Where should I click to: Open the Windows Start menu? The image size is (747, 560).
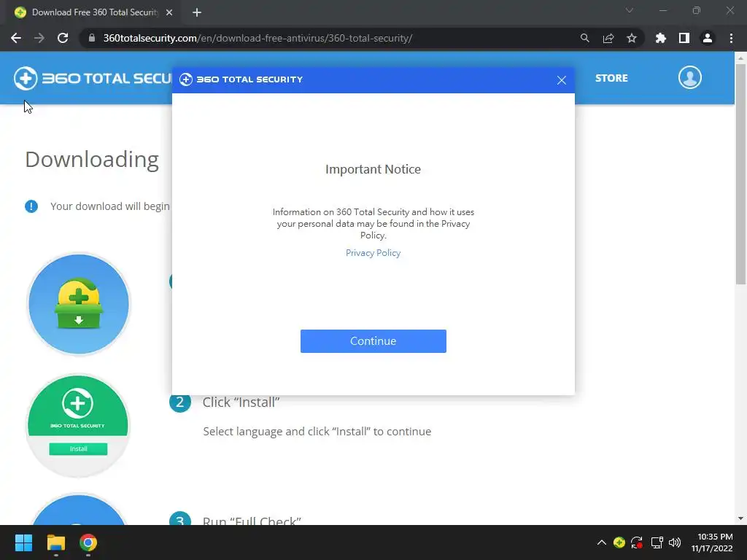[23, 542]
